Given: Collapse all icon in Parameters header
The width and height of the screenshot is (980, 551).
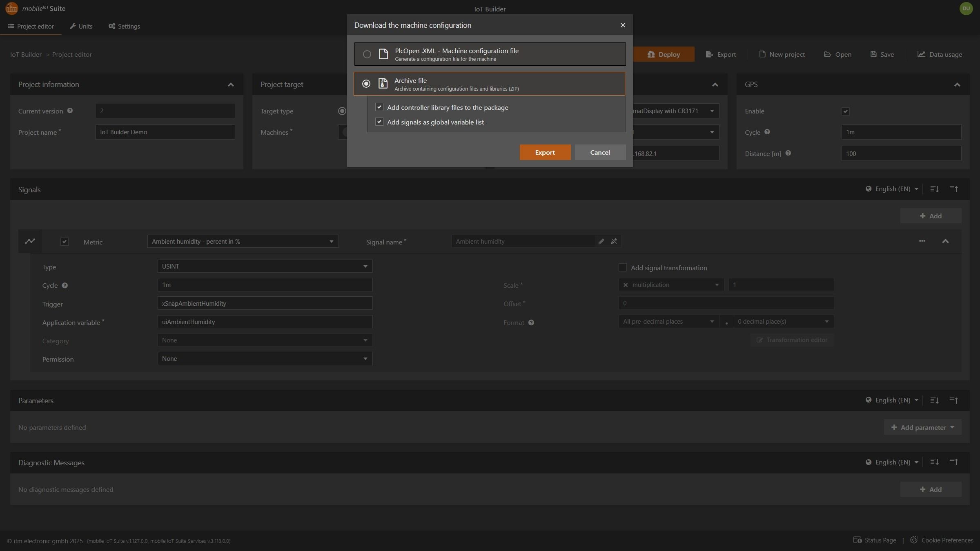Looking at the screenshot, I should [x=954, y=400].
